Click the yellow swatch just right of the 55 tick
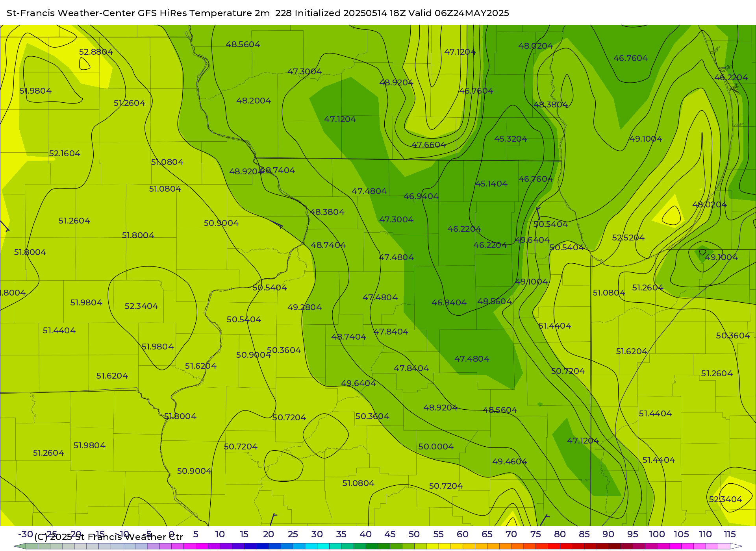 pos(445,546)
